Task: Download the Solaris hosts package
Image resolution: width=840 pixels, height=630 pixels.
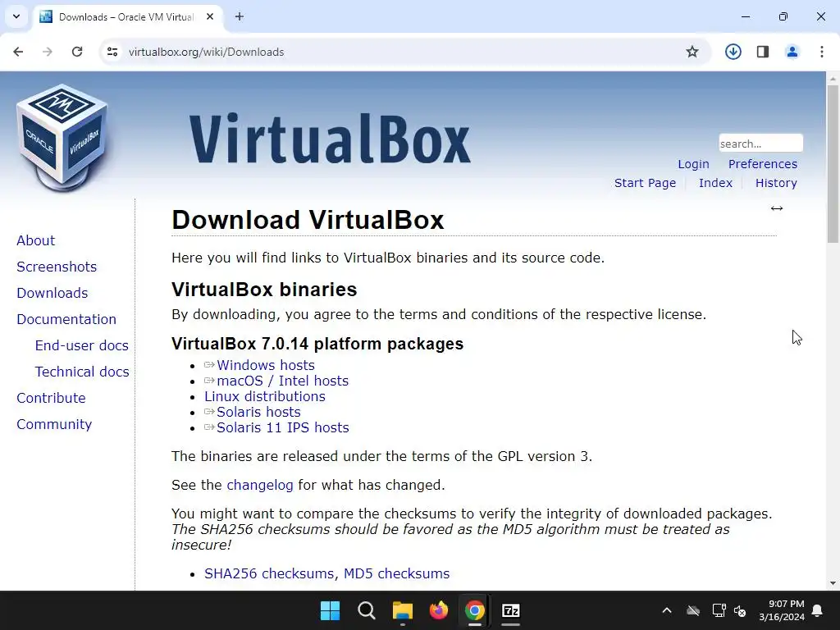Action: pyautogui.click(x=258, y=412)
